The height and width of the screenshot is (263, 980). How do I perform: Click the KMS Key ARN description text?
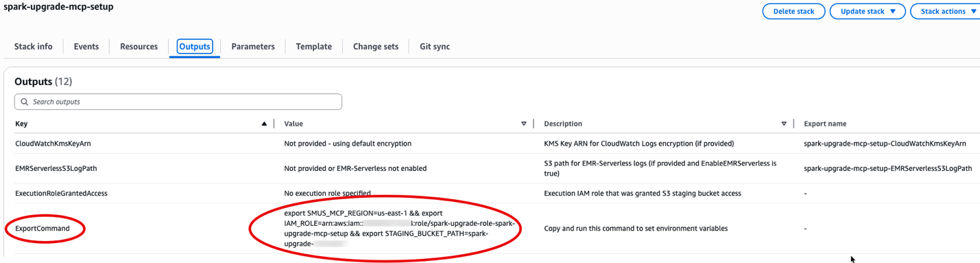(638, 144)
